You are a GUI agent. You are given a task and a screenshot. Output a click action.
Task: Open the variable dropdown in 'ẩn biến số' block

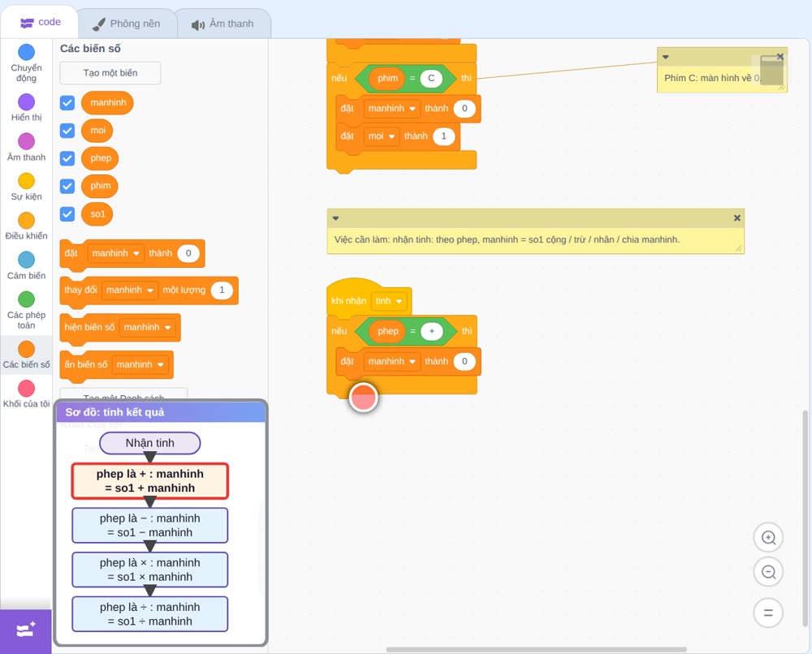pos(140,365)
